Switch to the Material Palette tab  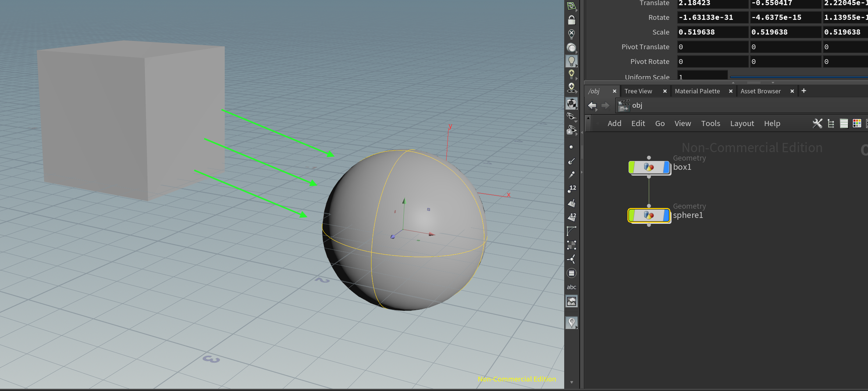(697, 91)
